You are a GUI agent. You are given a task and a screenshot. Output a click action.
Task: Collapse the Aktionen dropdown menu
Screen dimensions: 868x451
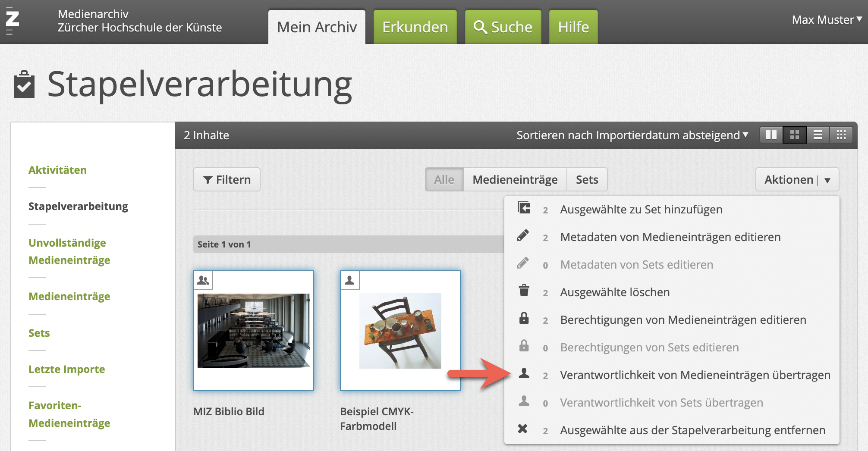(797, 179)
